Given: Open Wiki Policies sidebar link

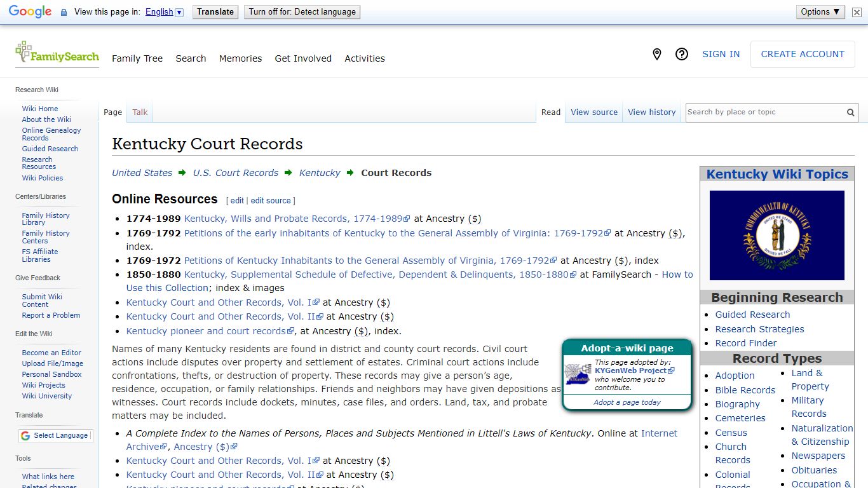Looking at the screenshot, I should [x=43, y=178].
